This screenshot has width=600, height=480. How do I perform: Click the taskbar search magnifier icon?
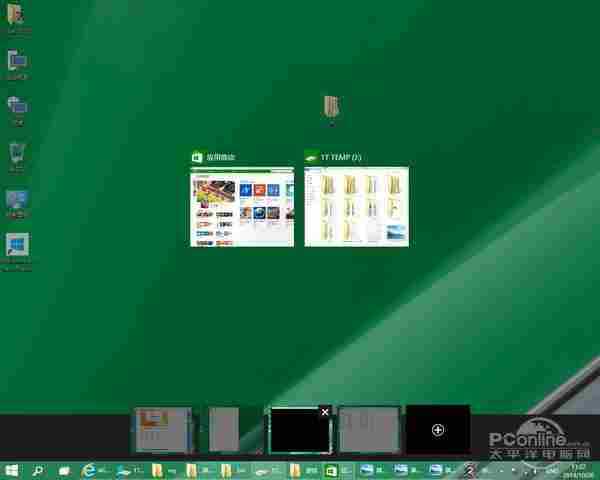[x=38, y=469]
